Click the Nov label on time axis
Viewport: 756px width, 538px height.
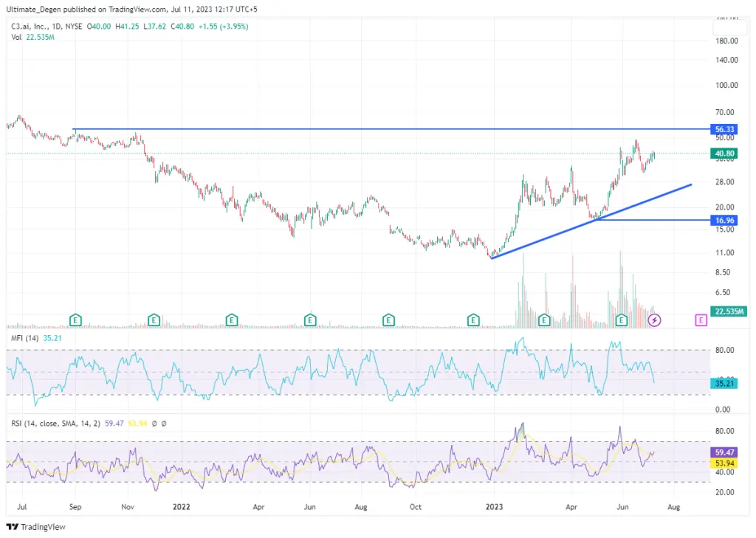click(x=128, y=507)
